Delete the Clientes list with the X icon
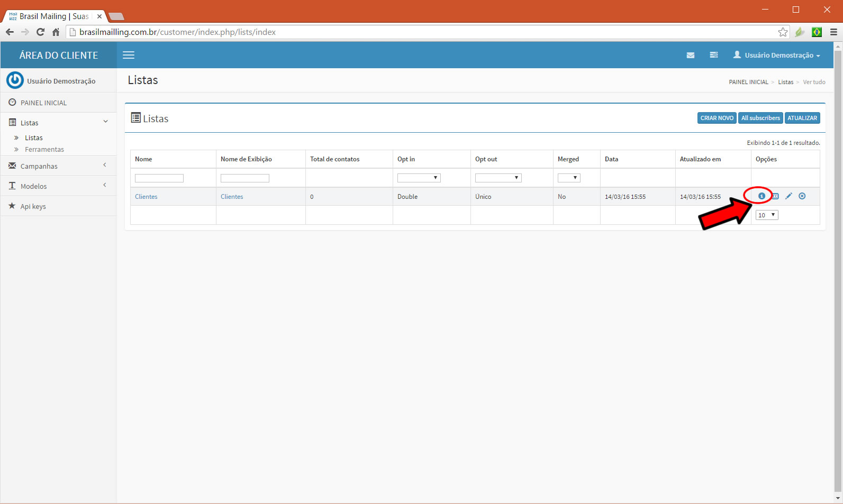The image size is (843, 504). (802, 196)
